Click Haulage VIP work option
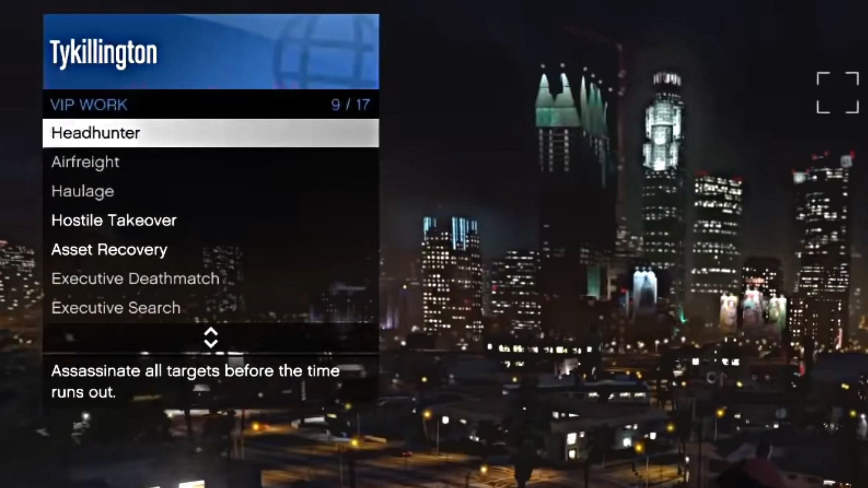This screenshot has width=868, height=488. [210, 191]
